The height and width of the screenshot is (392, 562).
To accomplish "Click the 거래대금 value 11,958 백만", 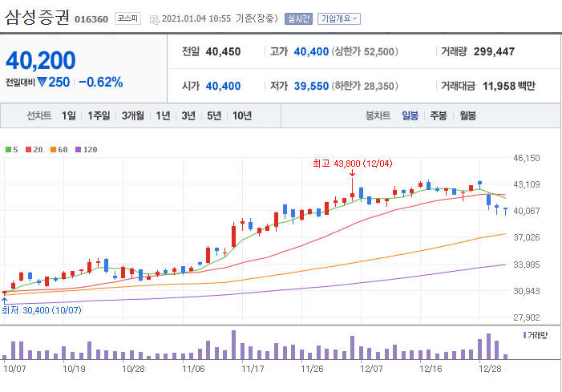I will pyautogui.click(x=508, y=86).
